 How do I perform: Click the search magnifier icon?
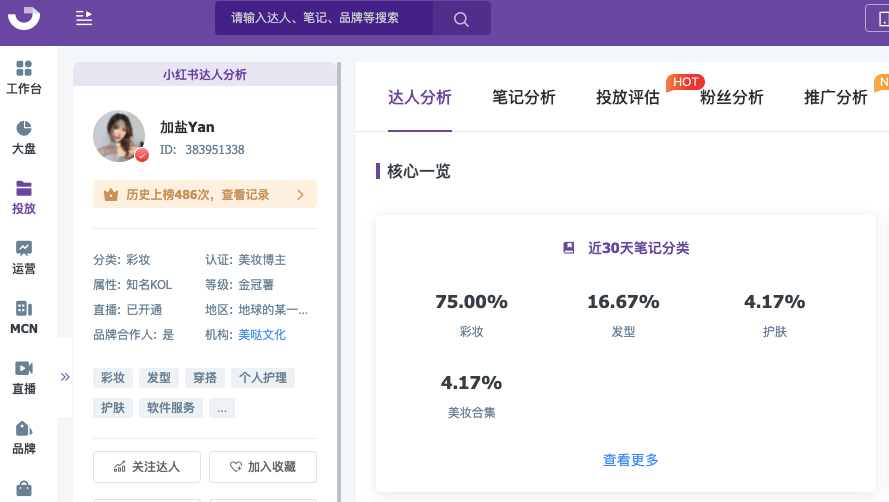[461, 18]
